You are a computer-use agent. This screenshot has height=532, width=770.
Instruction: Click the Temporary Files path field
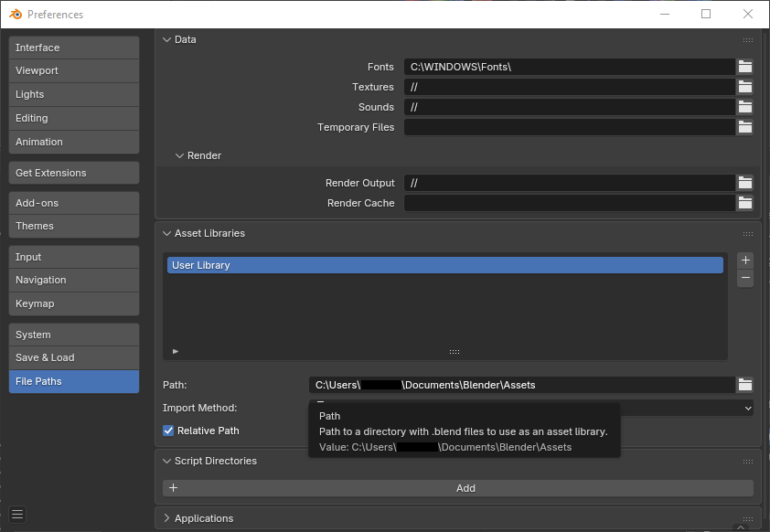point(570,127)
